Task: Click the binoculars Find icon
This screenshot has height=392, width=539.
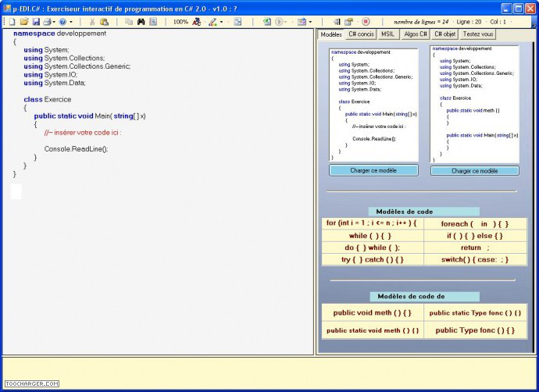Action: point(141,22)
